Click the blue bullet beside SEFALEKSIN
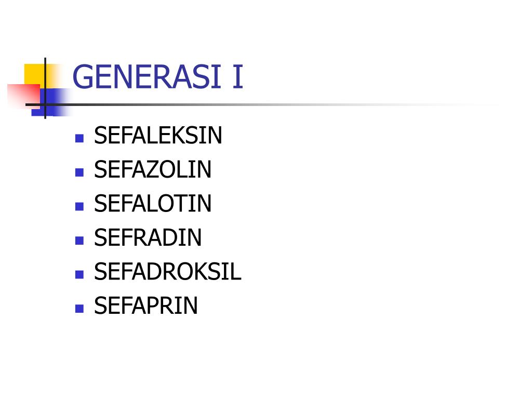The width and height of the screenshot is (532, 399). 79,138
